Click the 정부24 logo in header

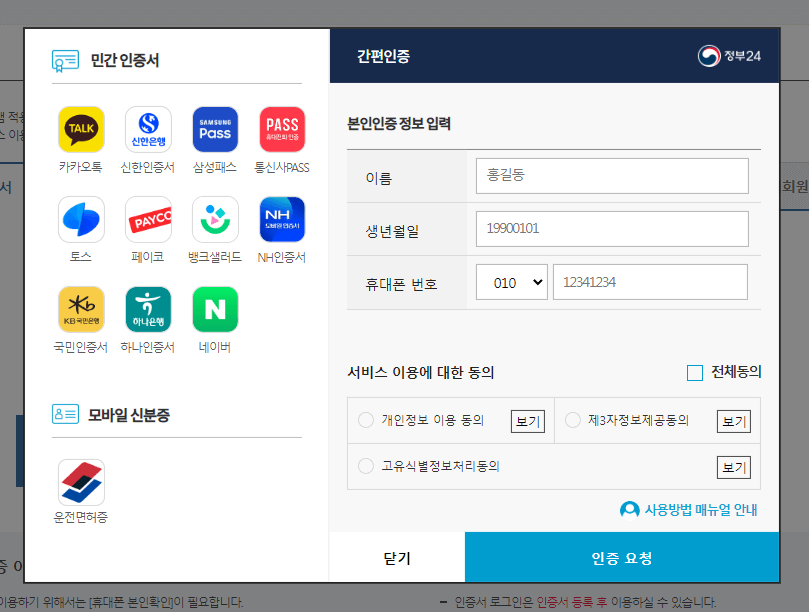[x=729, y=56]
